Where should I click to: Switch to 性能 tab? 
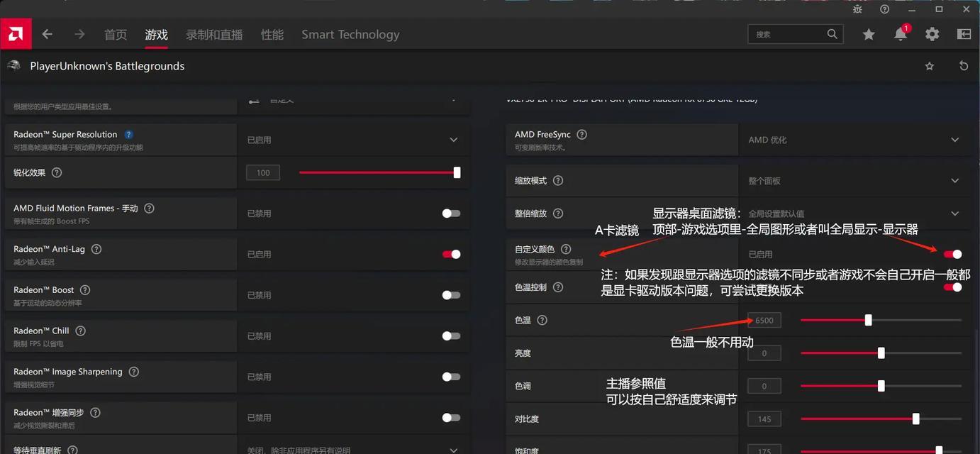click(x=272, y=34)
